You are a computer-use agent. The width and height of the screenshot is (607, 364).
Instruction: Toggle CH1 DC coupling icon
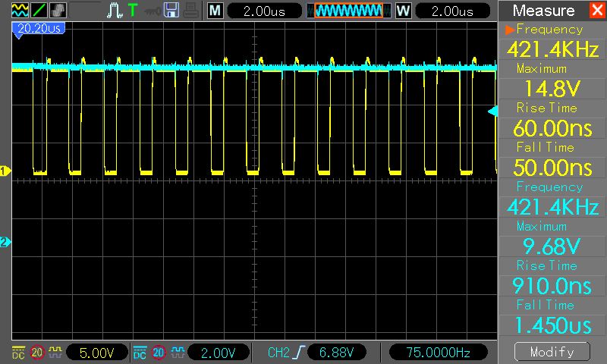click(x=18, y=353)
